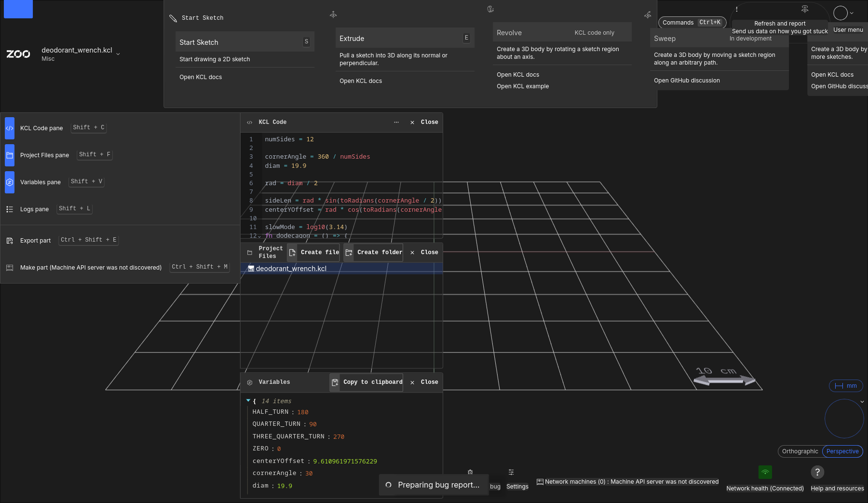Screen dimensions: 868x503
Task: Switch to Orthographic camera projection
Action: (800, 451)
